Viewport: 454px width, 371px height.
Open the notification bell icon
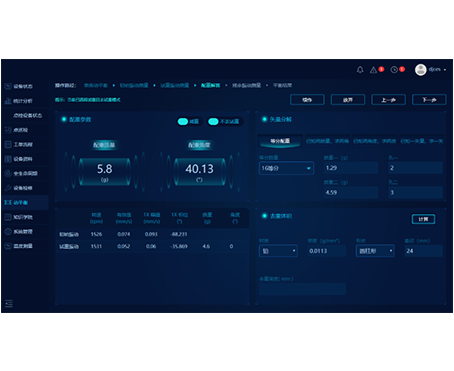point(360,70)
